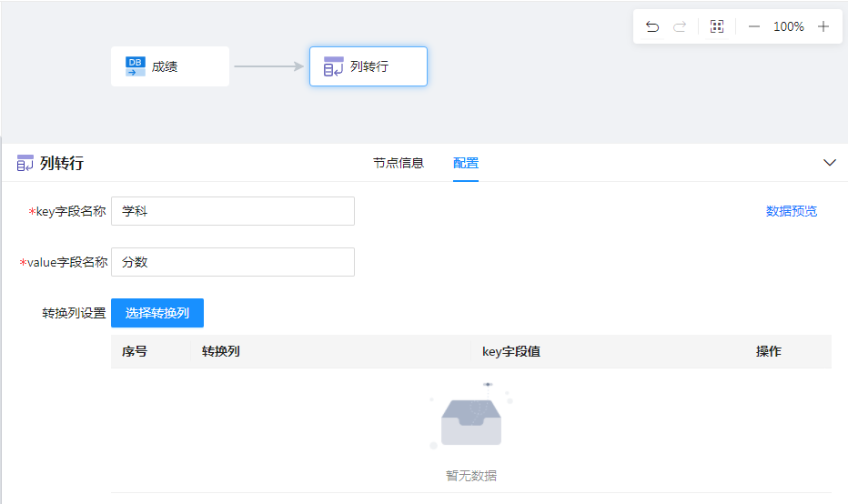Click the 列转行 icon in panel header
The image size is (848, 504).
pyautogui.click(x=25, y=164)
